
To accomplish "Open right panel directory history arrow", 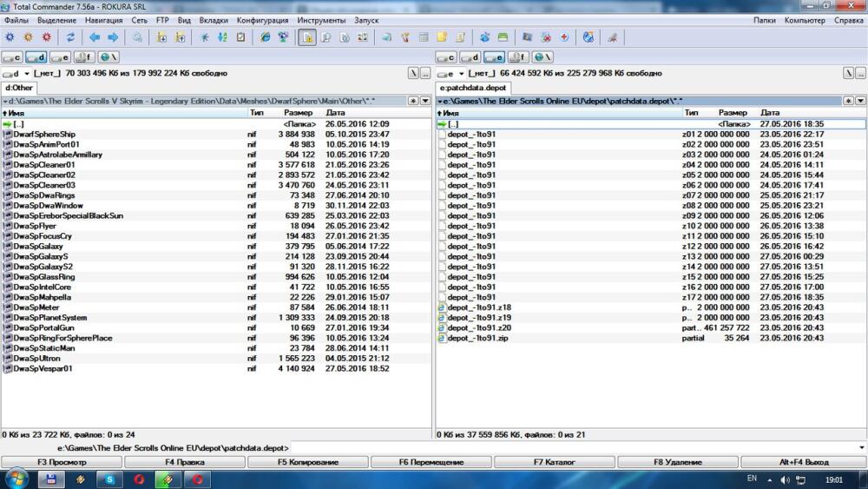I will 860,101.
